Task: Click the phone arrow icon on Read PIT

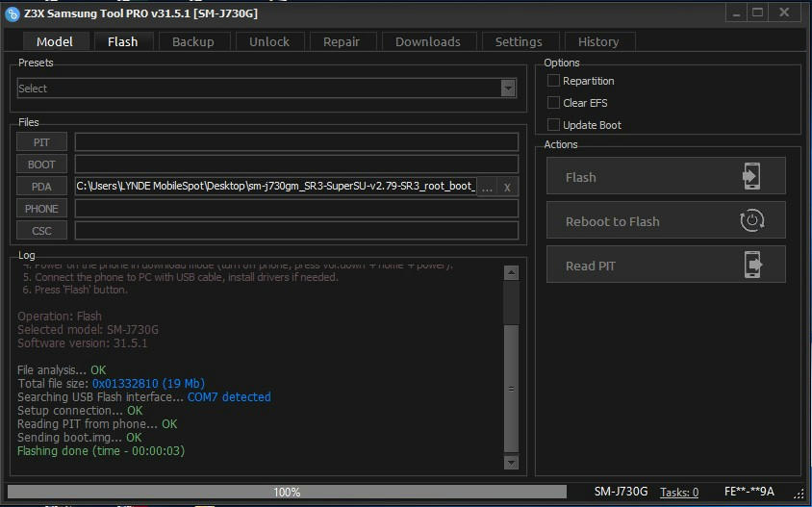Action: (753, 265)
